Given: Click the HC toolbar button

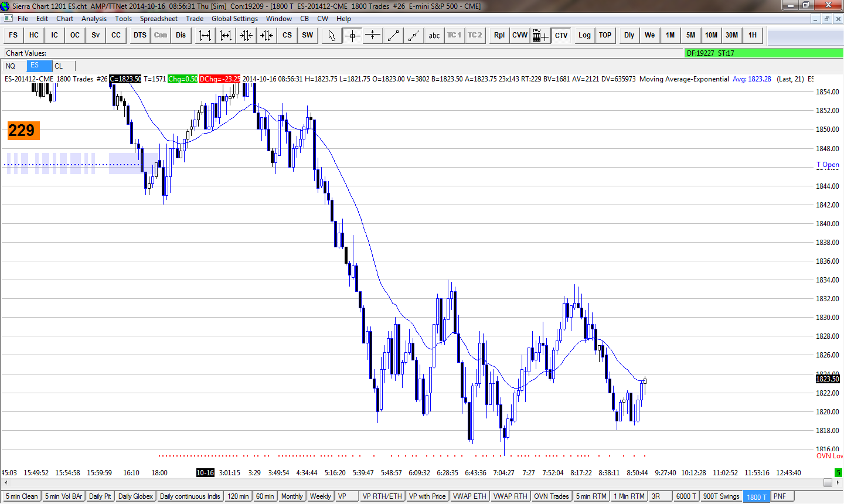Looking at the screenshot, I should pos(34,35).
